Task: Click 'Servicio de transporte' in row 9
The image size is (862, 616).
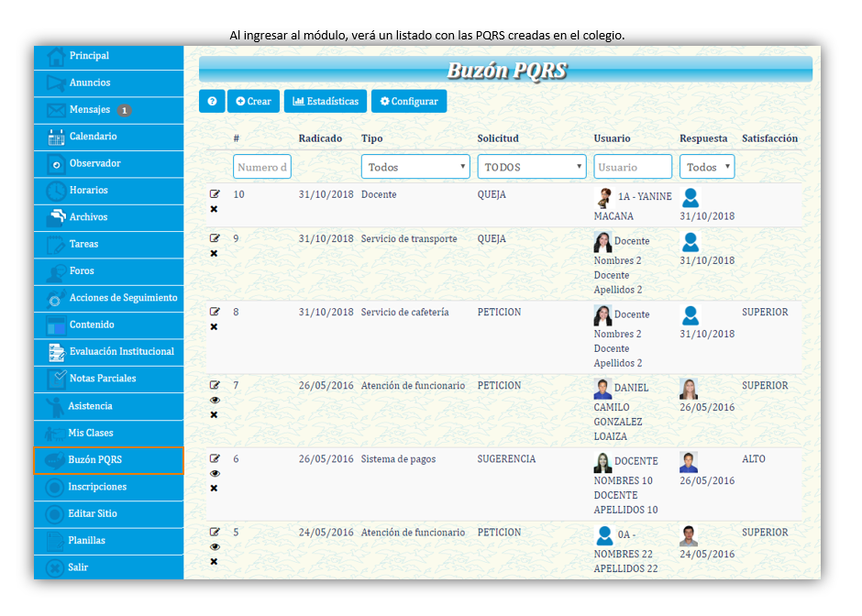Action: tap(409, 238)
